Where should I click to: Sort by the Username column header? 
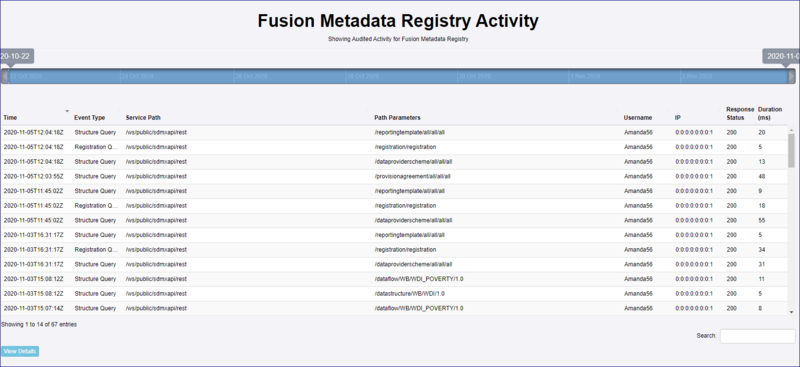pos(638,117)
